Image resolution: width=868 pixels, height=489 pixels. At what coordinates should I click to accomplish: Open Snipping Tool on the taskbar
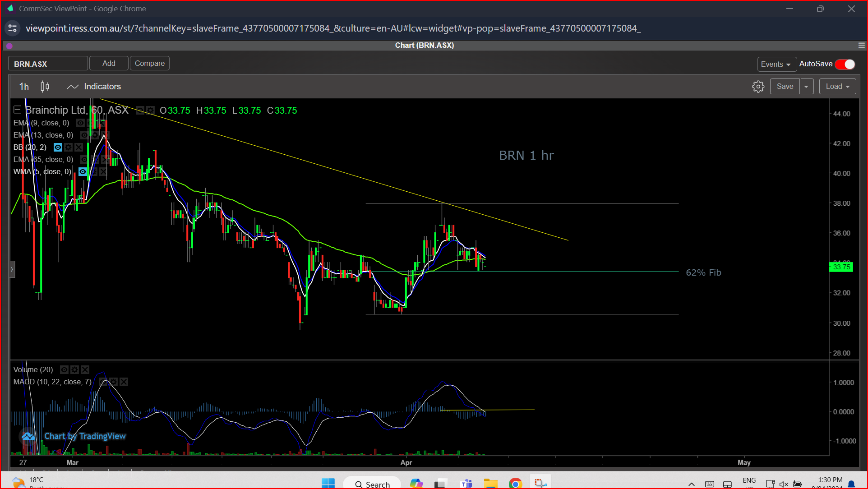point(540,484)
